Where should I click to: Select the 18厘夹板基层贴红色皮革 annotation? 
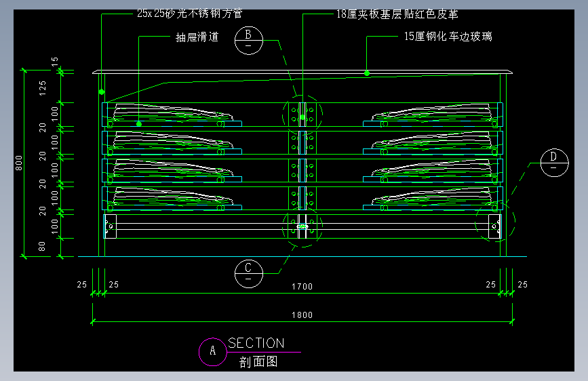point(397,14)
